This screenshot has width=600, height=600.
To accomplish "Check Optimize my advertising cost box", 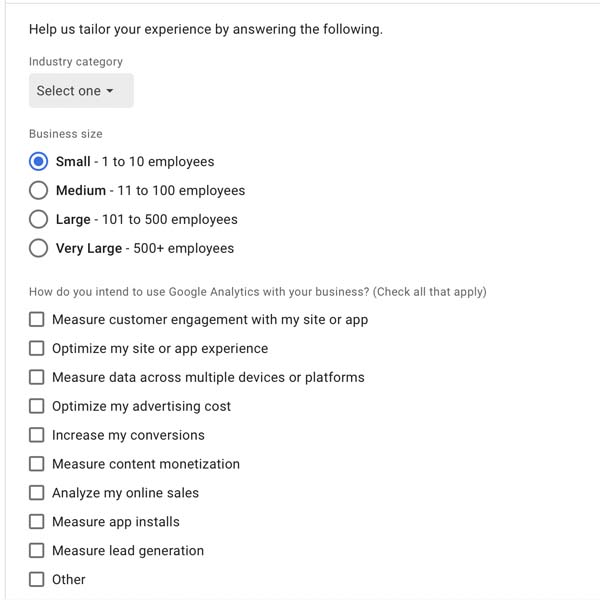I will pyautogui.click(x=36, y=406).
